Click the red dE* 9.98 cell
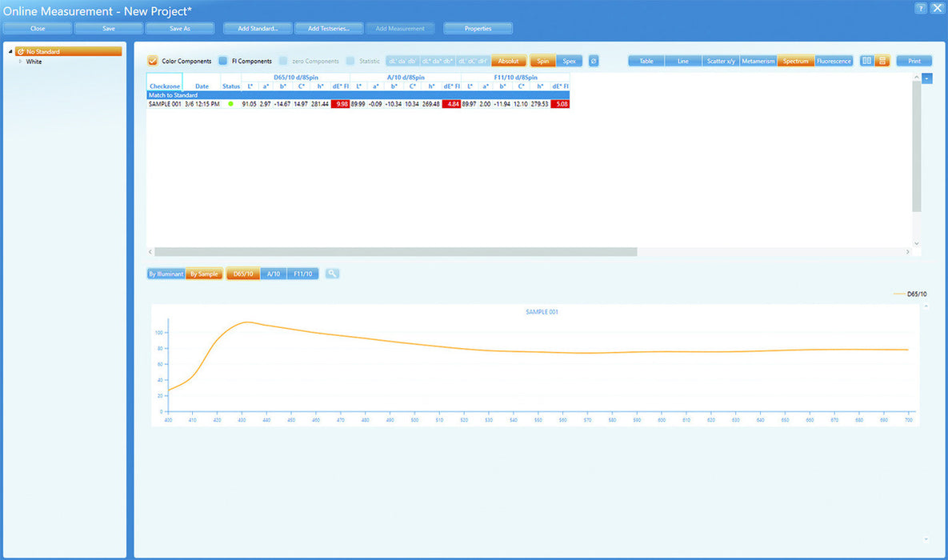This screenshot has width=948, height=560. pyautogui.click(x=342, y=104)
